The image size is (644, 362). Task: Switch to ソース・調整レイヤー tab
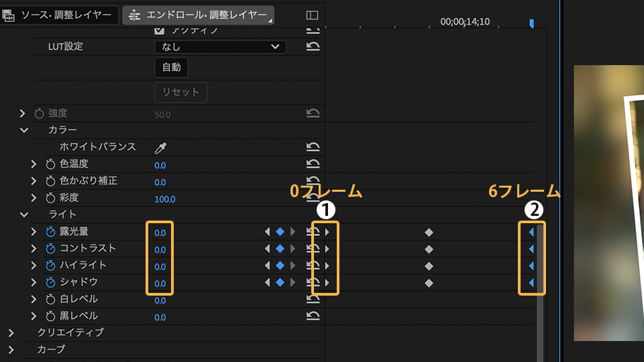tap(58, 15)
